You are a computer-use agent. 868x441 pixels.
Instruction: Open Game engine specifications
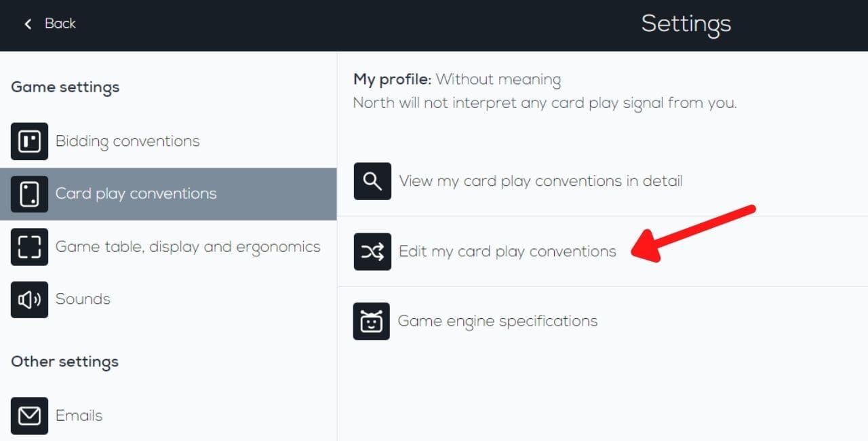pos(498,320)
